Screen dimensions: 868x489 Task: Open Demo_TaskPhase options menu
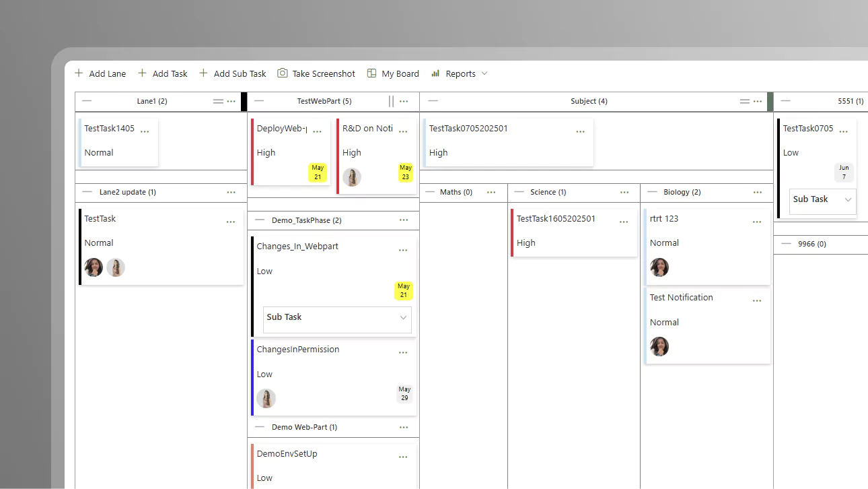click(404, 220)
